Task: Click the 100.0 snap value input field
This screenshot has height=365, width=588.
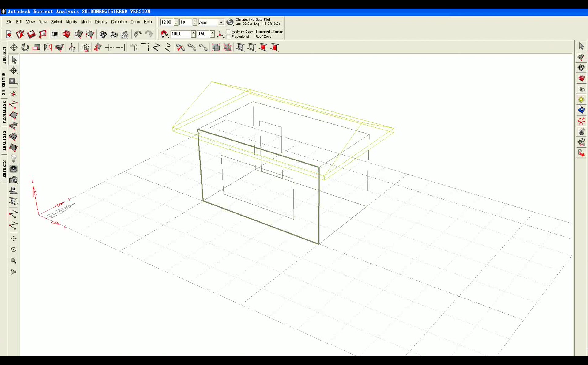Action: (181, 34)
